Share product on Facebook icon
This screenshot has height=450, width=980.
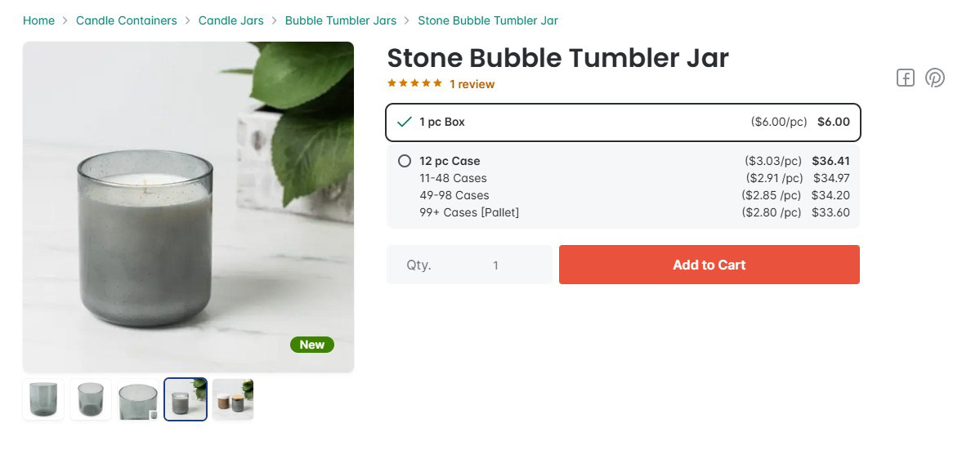click(x=905, y=78)
